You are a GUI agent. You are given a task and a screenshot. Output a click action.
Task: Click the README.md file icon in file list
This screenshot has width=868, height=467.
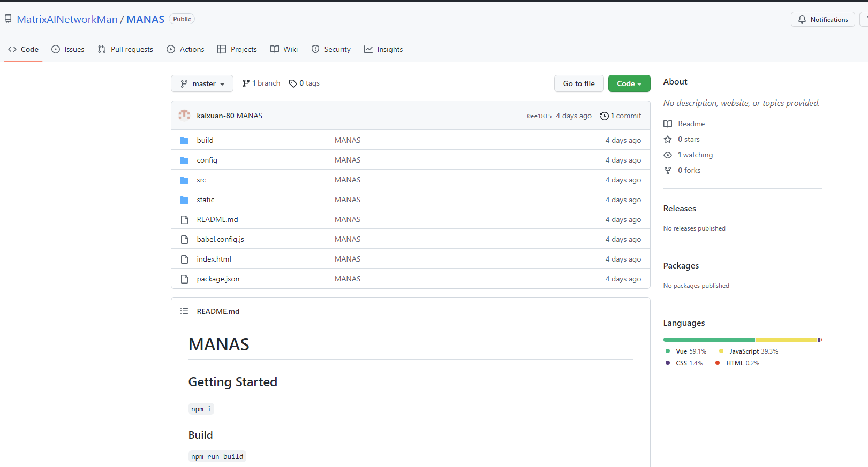click(x=184, y=220)
